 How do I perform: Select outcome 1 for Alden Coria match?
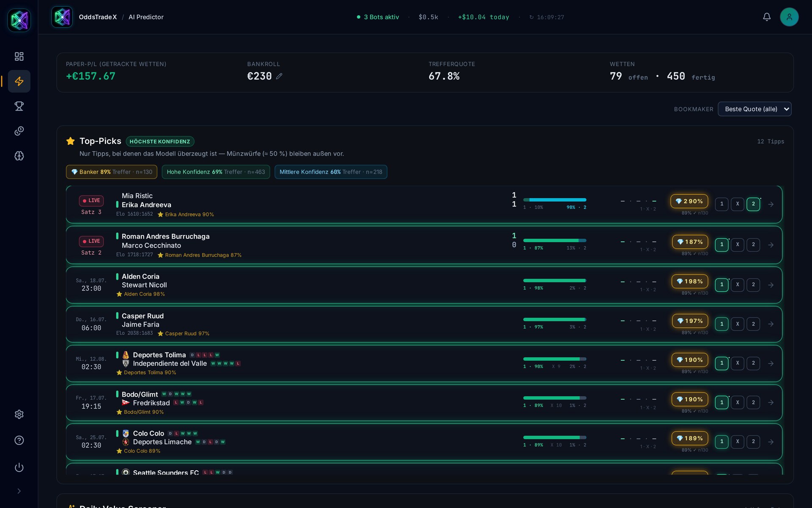click(721, 285)
